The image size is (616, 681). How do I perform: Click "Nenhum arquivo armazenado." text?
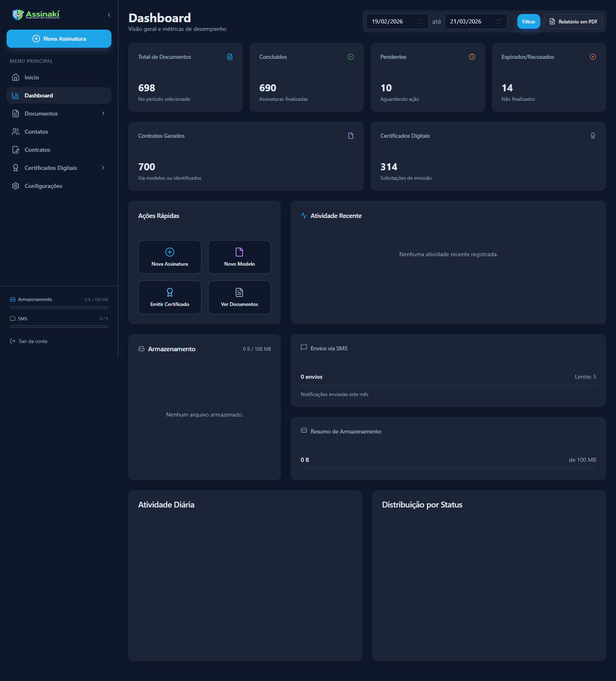click(x=205, y=415)
